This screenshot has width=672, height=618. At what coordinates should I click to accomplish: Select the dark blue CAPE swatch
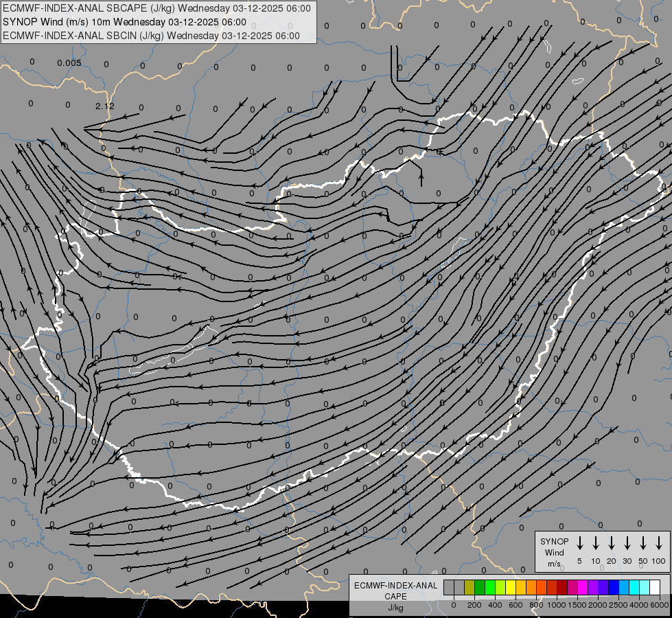[x=613, y=587]
